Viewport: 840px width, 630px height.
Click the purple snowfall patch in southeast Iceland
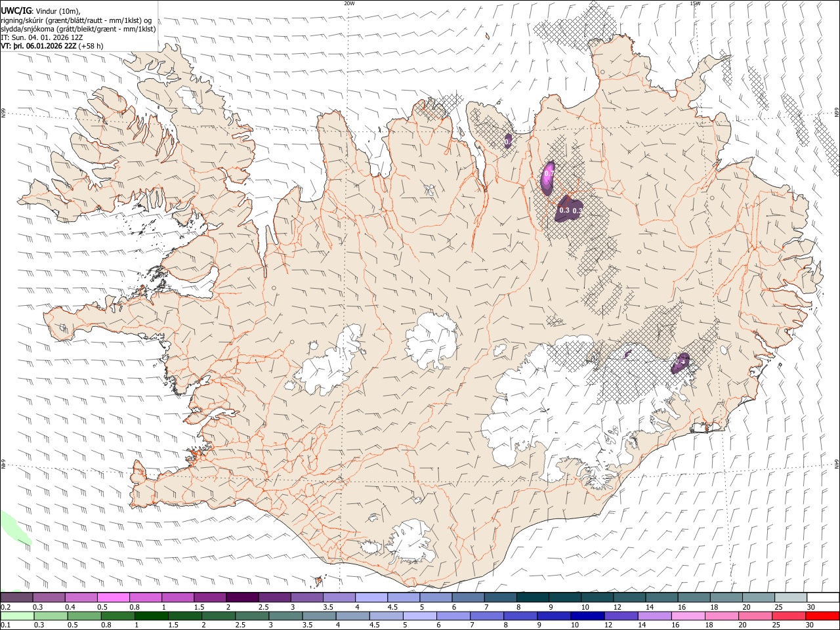coord(680,362)
